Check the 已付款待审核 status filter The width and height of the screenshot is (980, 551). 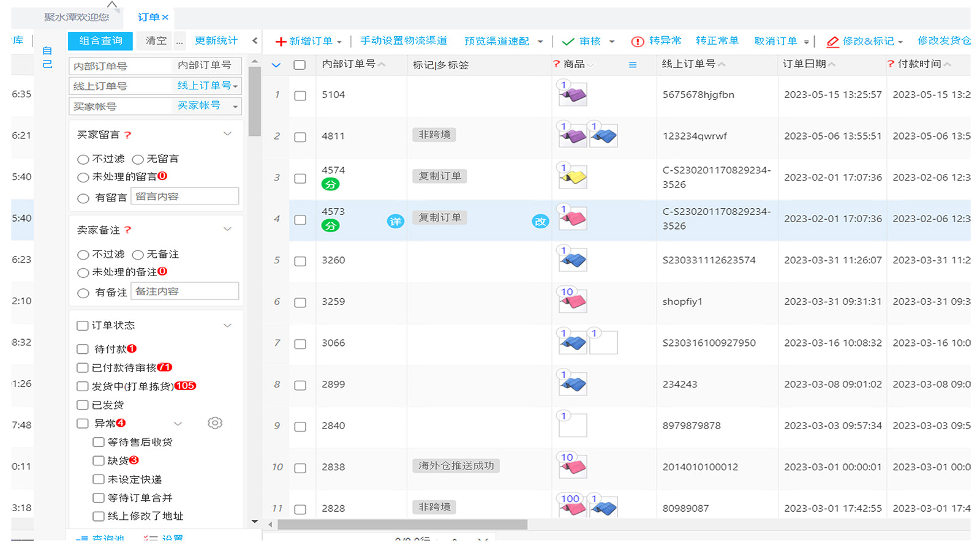(83, 368)
